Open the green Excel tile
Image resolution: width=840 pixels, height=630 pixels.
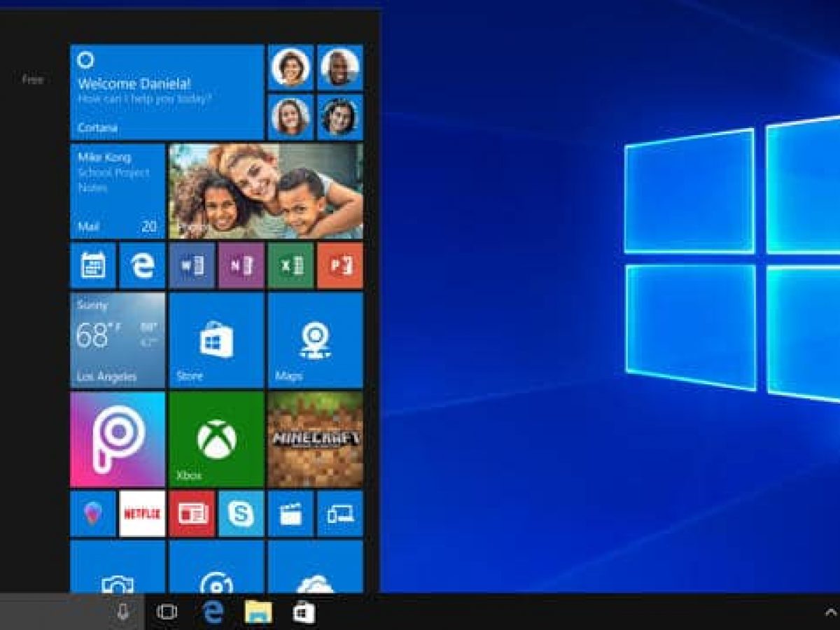coord(290,266)
